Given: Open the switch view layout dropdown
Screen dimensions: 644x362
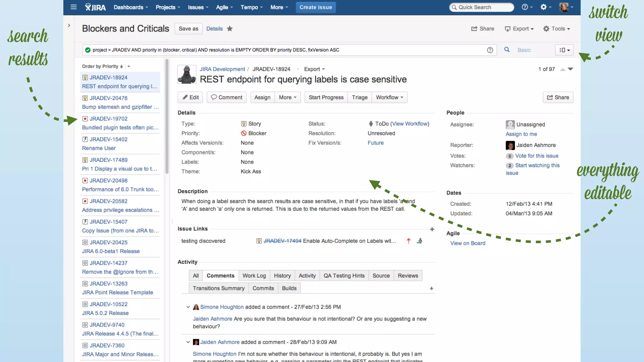Looking at the screenshot, I should click(x=564, y=50).
